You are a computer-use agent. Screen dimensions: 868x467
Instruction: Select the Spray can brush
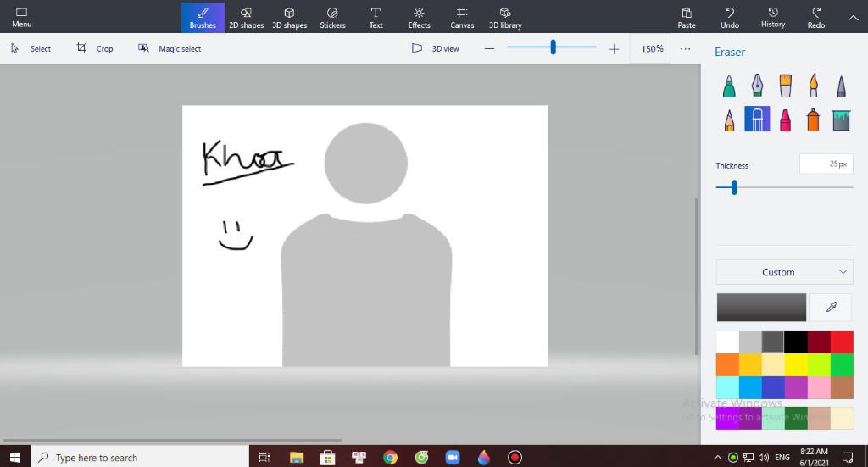tap(813, 120)
